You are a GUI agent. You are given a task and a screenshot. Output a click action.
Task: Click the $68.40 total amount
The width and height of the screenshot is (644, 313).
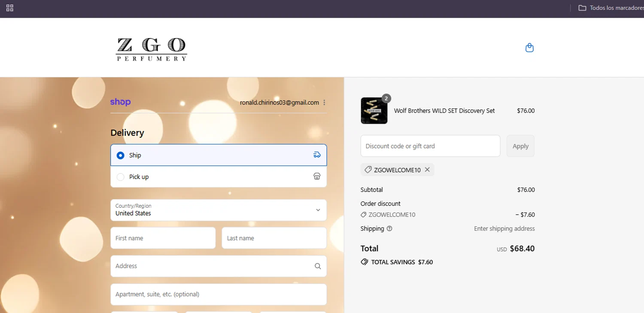click(x=522, y=249)
